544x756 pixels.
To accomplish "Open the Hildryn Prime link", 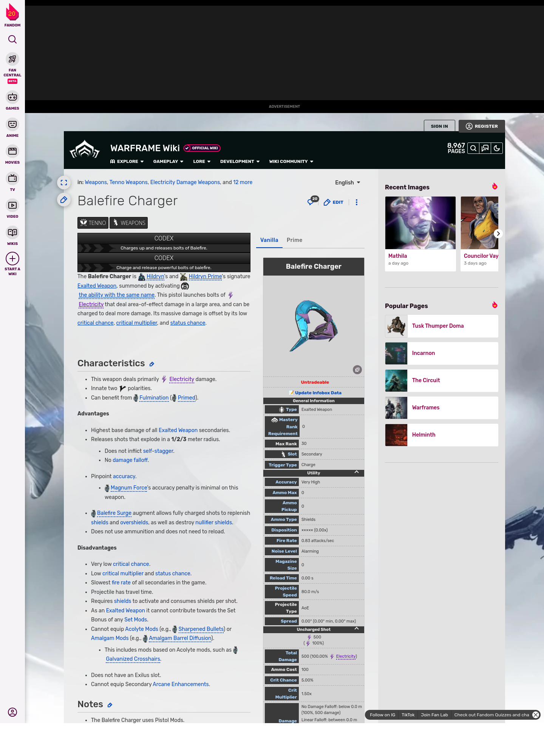I will [205, 276].
